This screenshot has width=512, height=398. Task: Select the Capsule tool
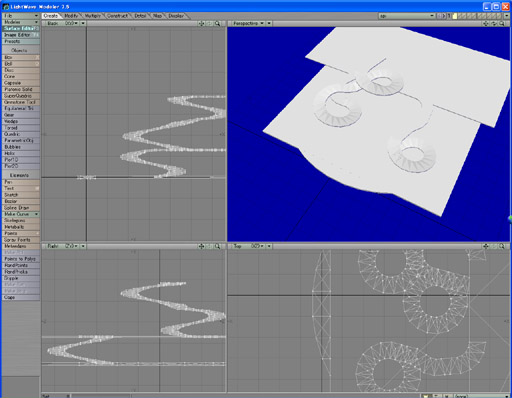coord(21,83)
